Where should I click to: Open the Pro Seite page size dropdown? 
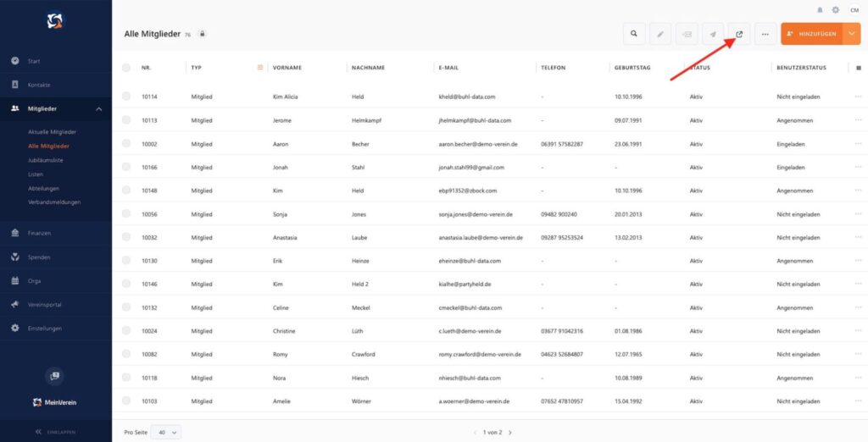[x=165, y=432]
